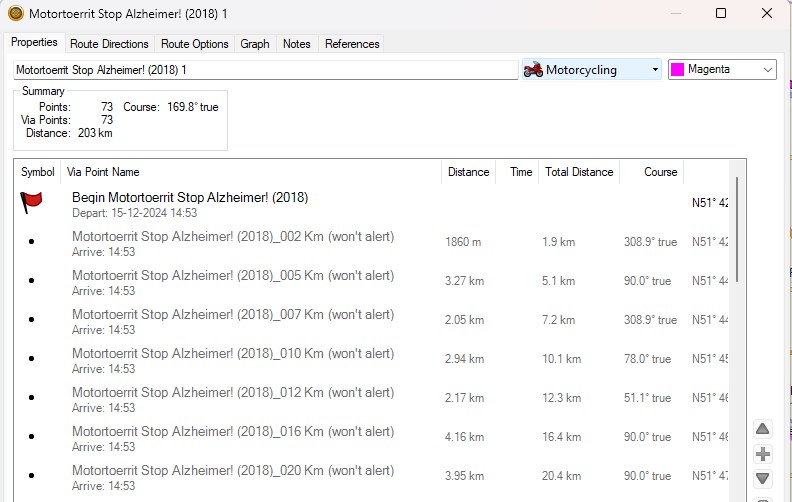This screenshot has height=502, width=792.
Task: Select the bullet symbol of the 016 Km point
Action: point(32,437)
